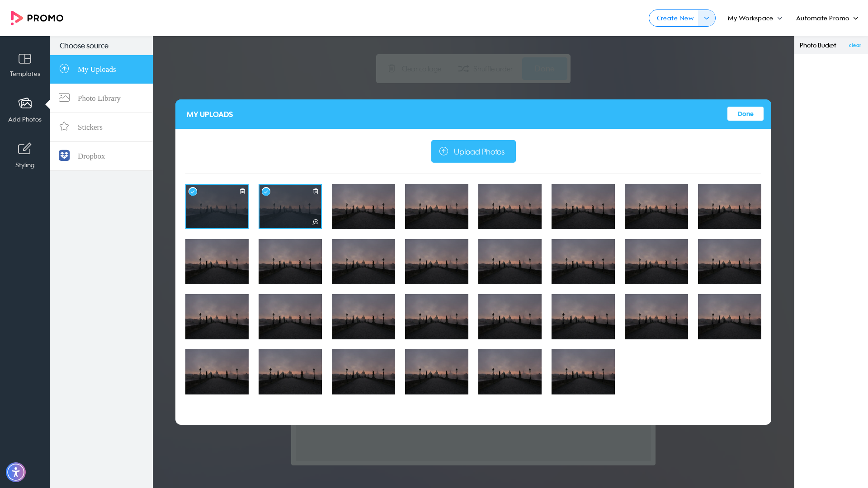Click the My Uploads arrow icon
This screenshot has height=488, width=868.
[x=64, y=69]
